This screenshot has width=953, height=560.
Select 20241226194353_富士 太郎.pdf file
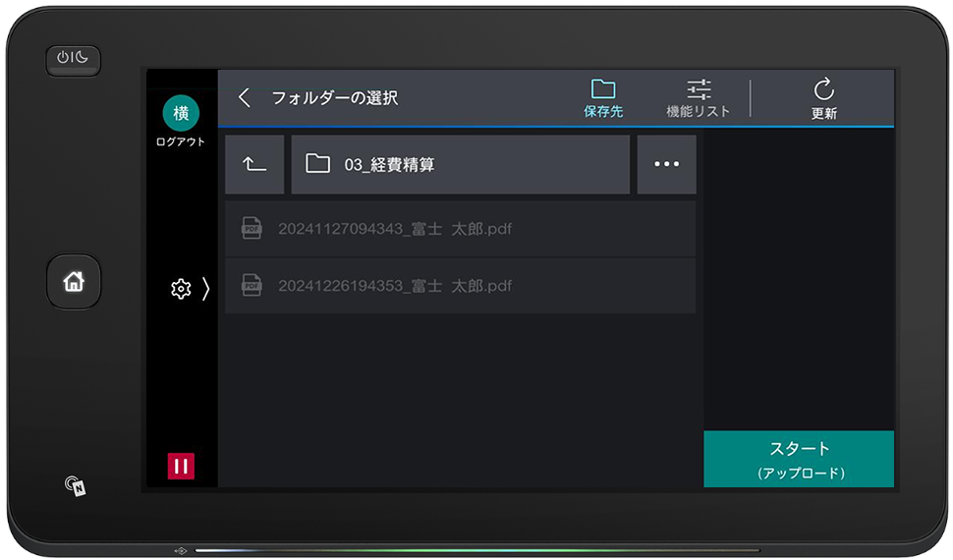[460, 286]
